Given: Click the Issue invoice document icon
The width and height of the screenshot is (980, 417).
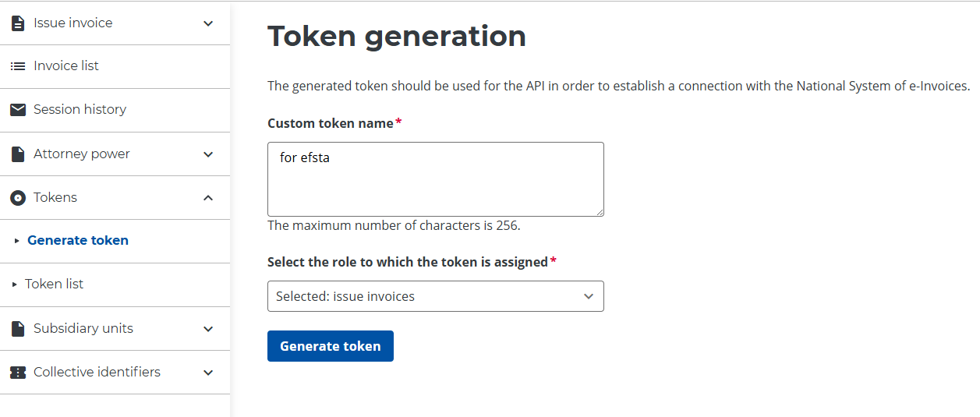Looking at the screenshot, I should point(18,23).
